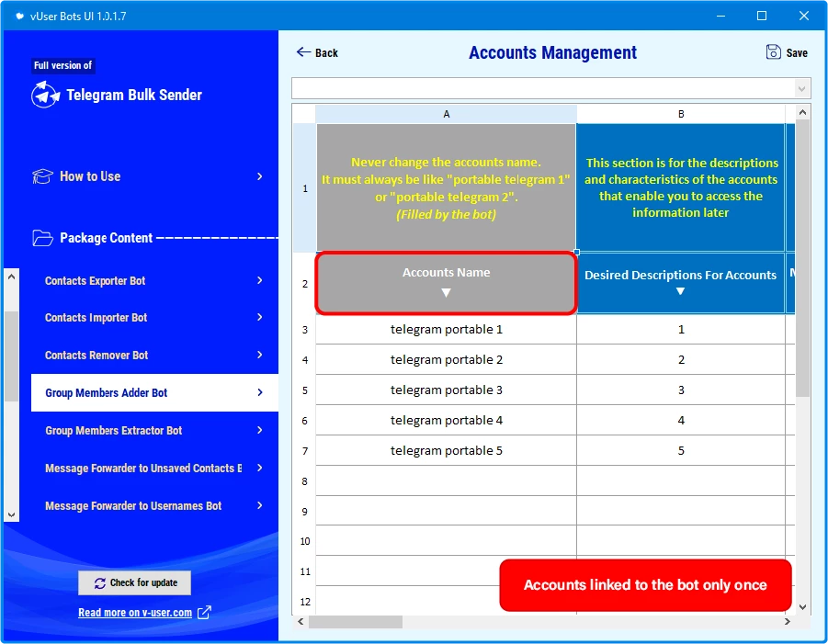Click the How to Use graduation cap icon
The height and width of the screenshot is (644, 828).
click(x=42, y=176)
